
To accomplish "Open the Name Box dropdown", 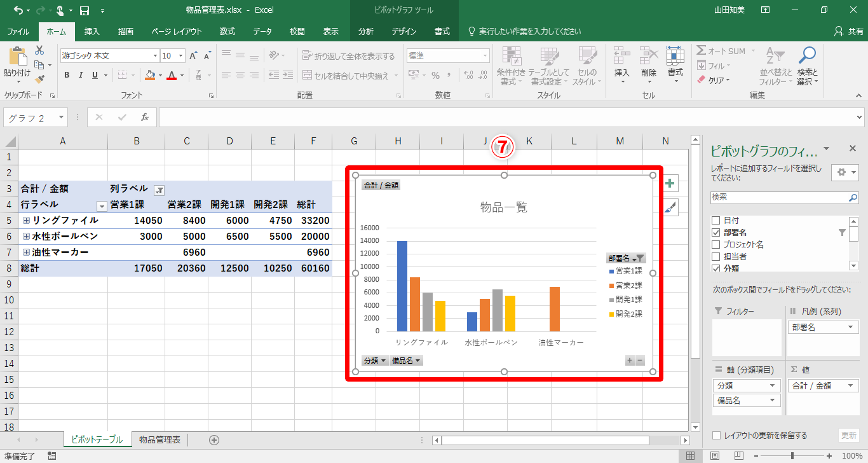I will click(62, 117).
